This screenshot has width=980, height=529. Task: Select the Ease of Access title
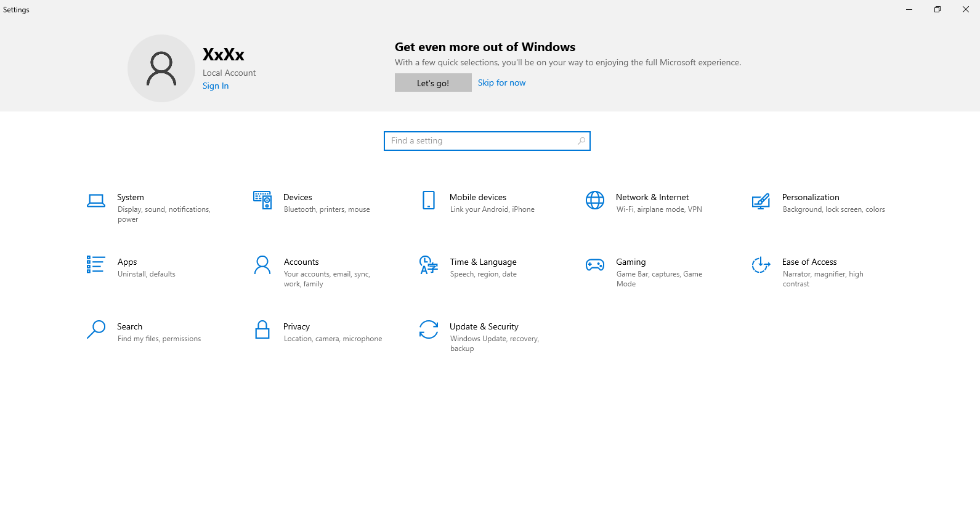[x=809, y=262]
